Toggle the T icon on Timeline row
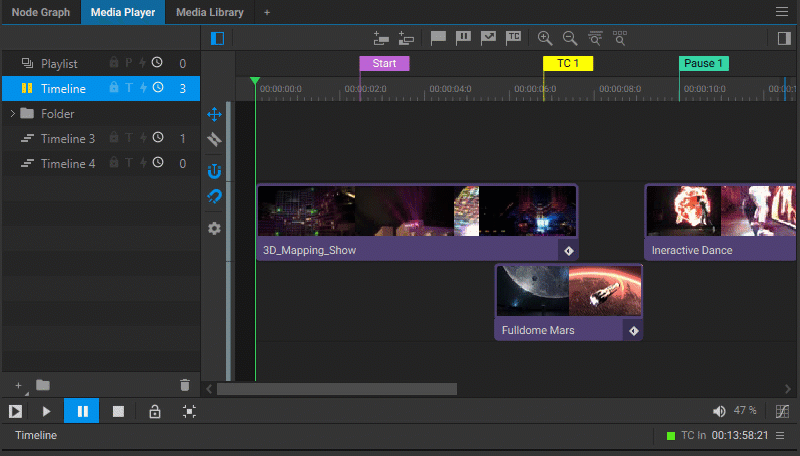Image resolution: width=800 pixels, height=456 pixels. pyautogui.click(x=129, y=88)
